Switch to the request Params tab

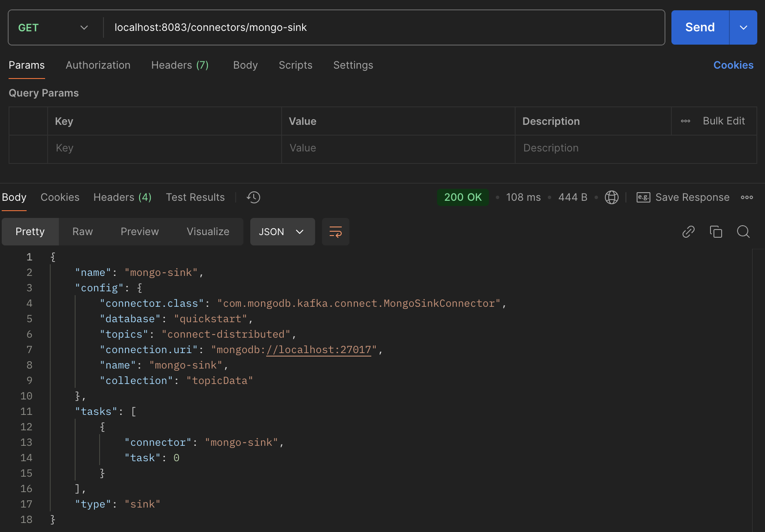(x=27, y=65)
